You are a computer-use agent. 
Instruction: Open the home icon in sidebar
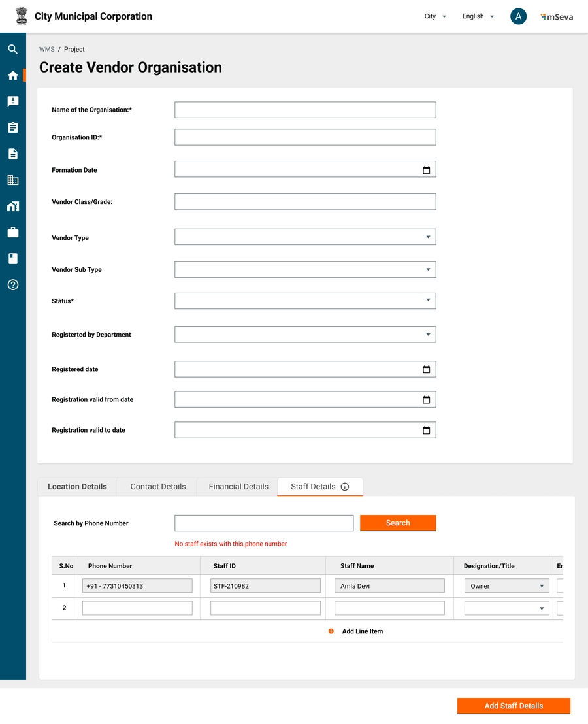point(12,76)
